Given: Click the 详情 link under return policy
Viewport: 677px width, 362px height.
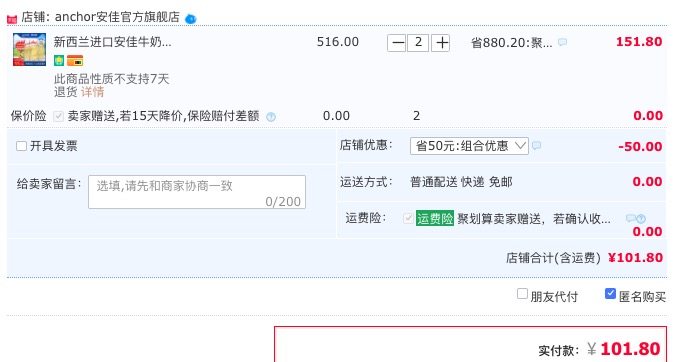Looking at the screenshot, I should coord(92,92).
